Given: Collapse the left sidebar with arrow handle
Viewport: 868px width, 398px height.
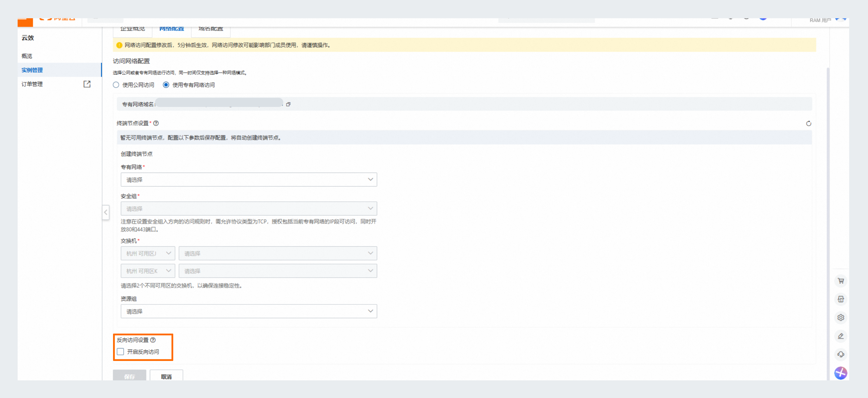Looking at the screenshot, I should point(105,212).
